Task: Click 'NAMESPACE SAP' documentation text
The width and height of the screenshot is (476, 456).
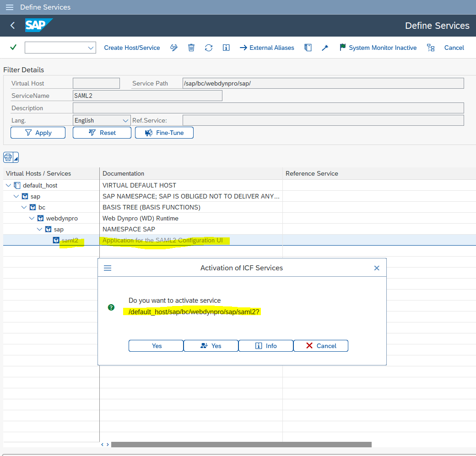Action: click(129, 229)
